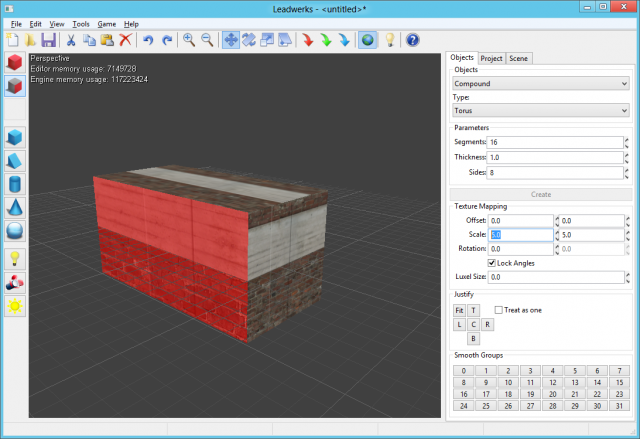
Task: Click the red X Delete icon
Action: [125, 40]
